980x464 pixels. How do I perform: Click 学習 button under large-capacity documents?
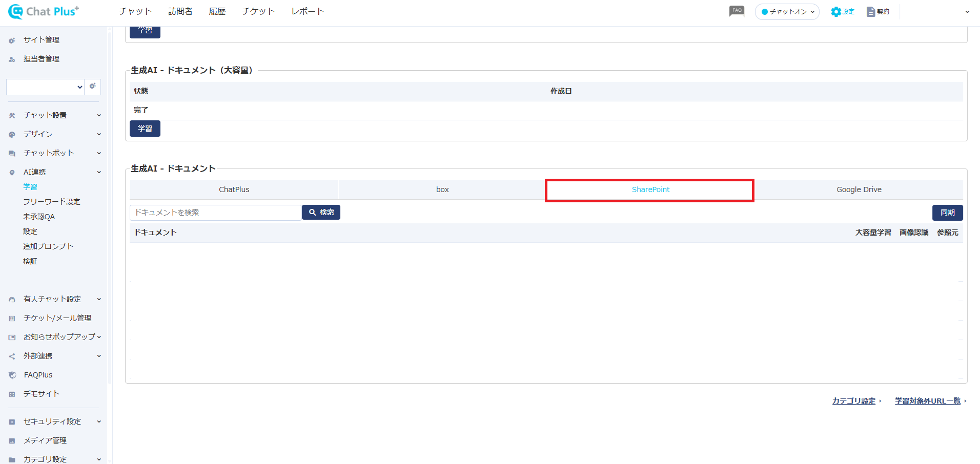(145, 129)
